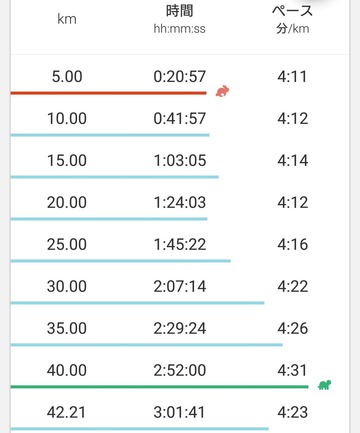Screen dimensions: 360x433
Task: Tap the 2:29:24 time at 35 km
Action: 180,328
